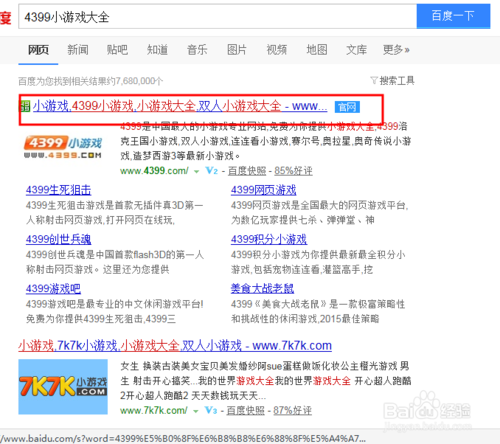Click the 4399《美食大战老鼠》description text
Viewport: 500px width, 444px height.
coord(318,311)
